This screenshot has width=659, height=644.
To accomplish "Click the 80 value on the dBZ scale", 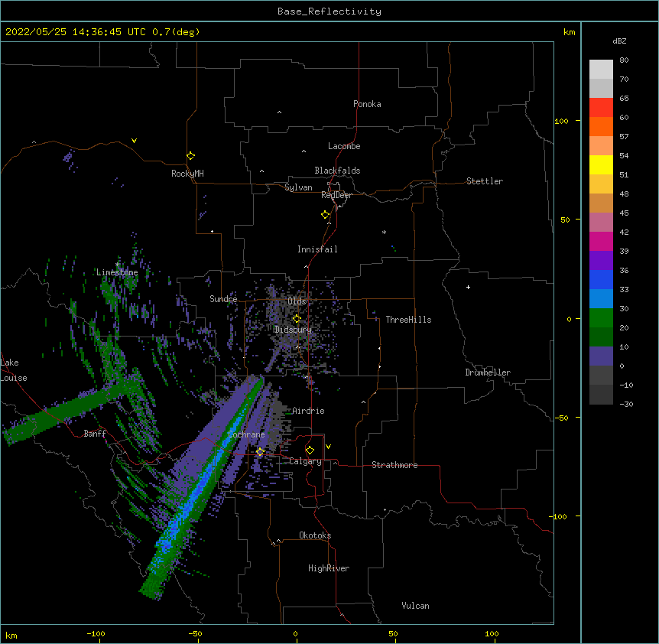I will click(624, 60).
